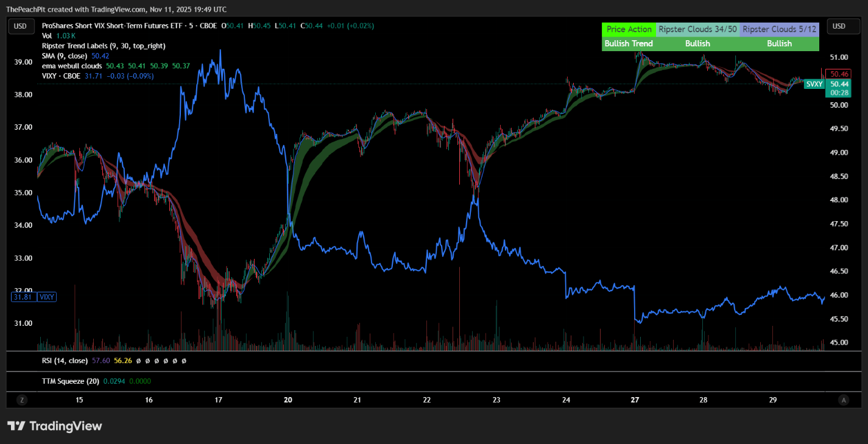Image resolution: width=868 pixels, height=444 pixels.
Task: Click the 35.00 label on the VIXY scale
Action: [x=23, y=192]
